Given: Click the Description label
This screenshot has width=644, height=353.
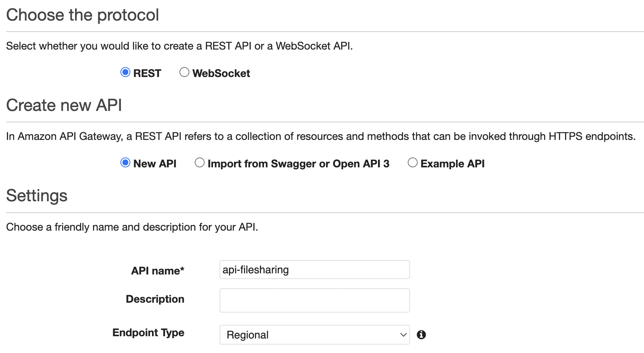Looking at the screenshot, I should [x=155, y=299].
